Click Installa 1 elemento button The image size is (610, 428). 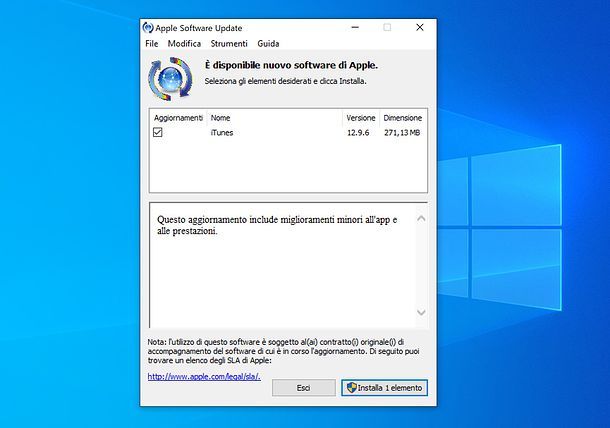(384, 388)
